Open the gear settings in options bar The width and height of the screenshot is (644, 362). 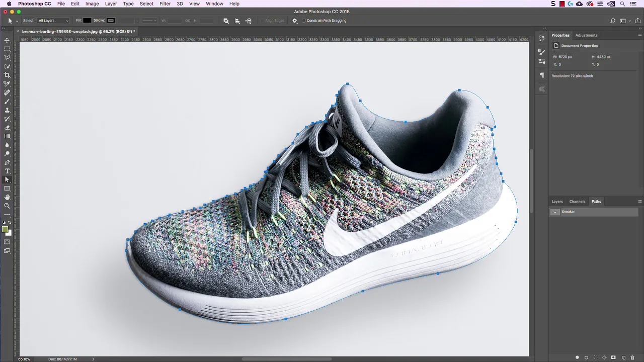tap(295, 21)
